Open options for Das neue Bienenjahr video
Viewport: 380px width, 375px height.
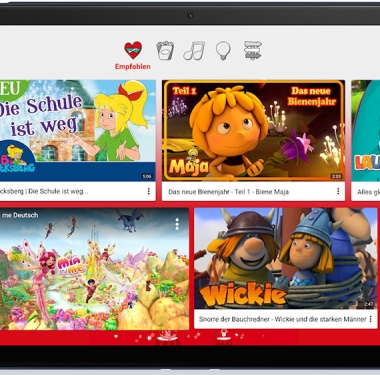(x=338, y=191)
